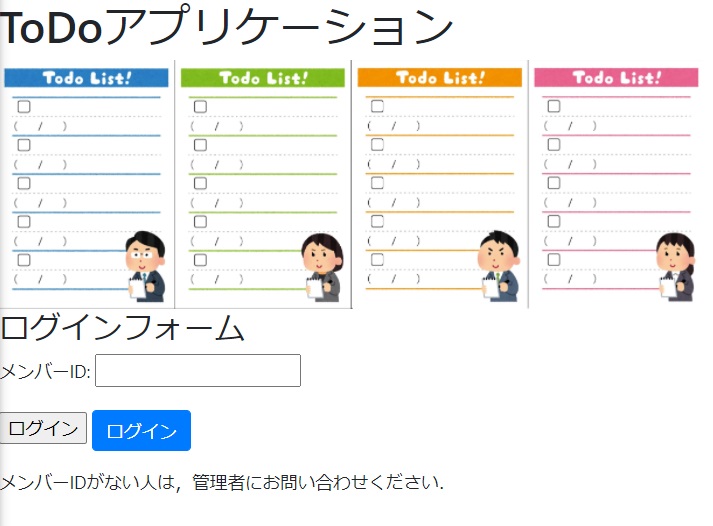
Task: Check the first checkbox in pink list
Action: [553, 106]
